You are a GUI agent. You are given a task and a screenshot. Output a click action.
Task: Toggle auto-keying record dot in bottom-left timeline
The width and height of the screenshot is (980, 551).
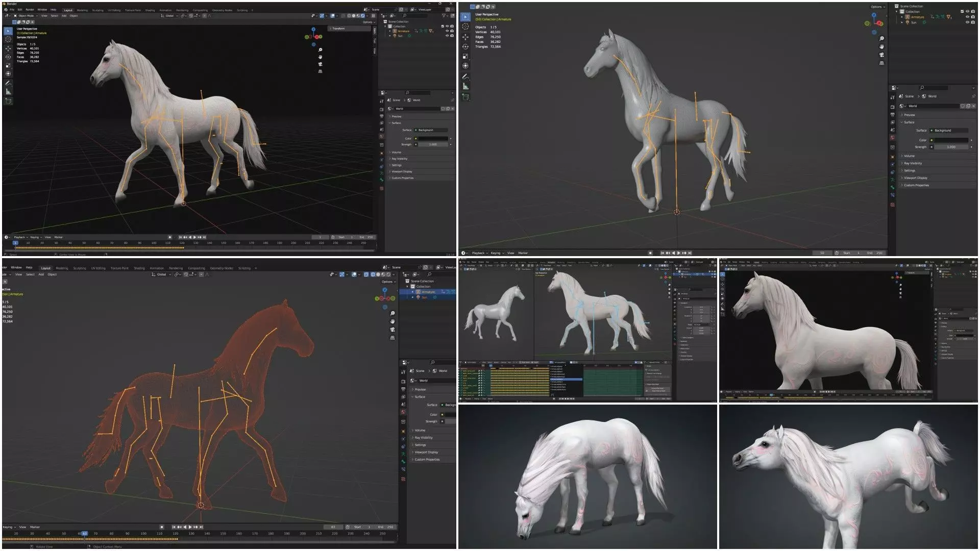162,527
